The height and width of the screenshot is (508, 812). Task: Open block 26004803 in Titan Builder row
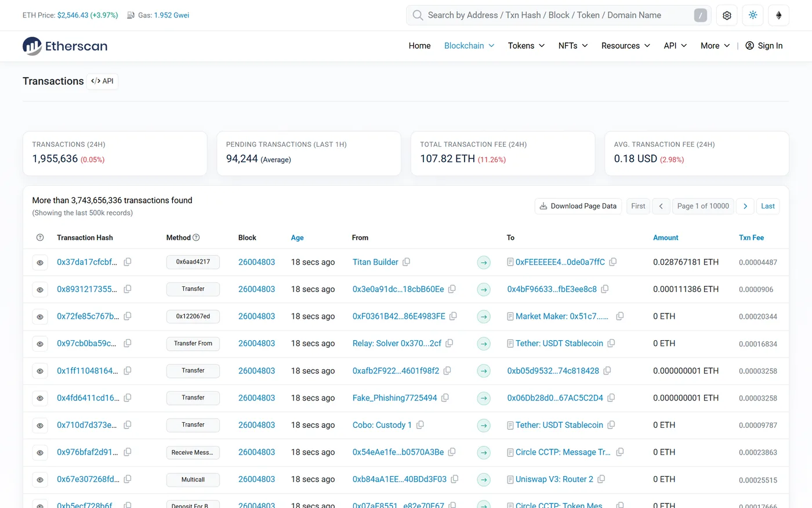point(257,262)
